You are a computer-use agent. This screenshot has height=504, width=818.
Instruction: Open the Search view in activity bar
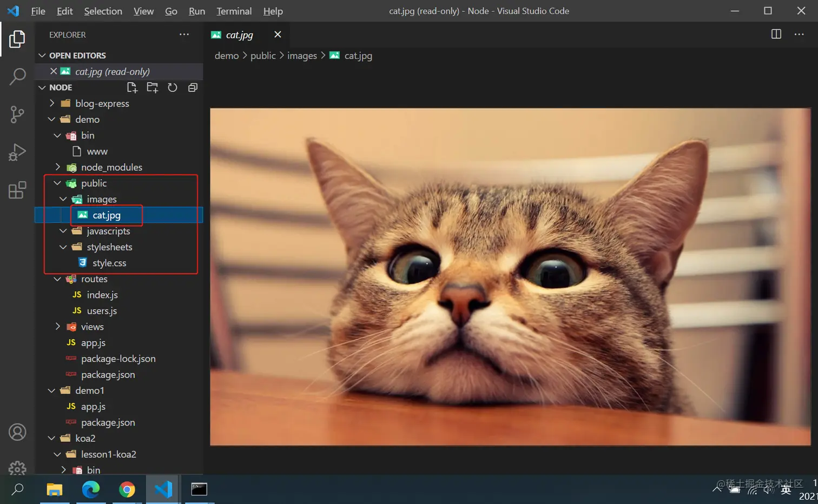[17, 76]
